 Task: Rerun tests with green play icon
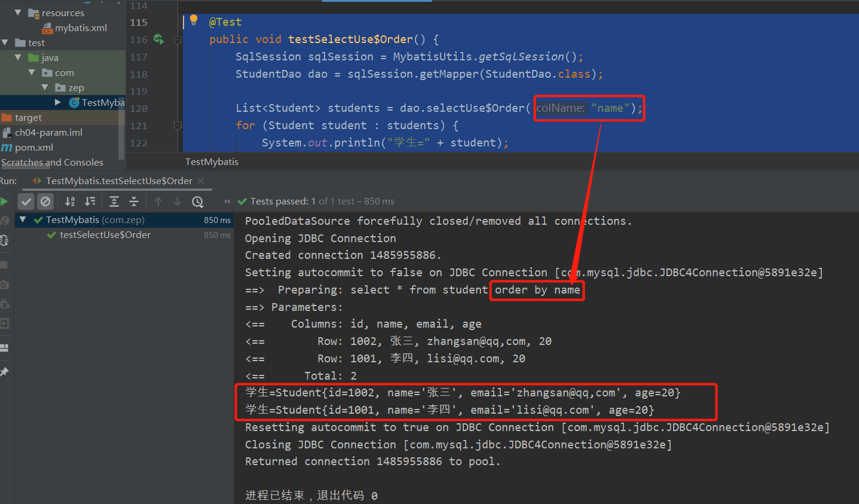[4, 201]
